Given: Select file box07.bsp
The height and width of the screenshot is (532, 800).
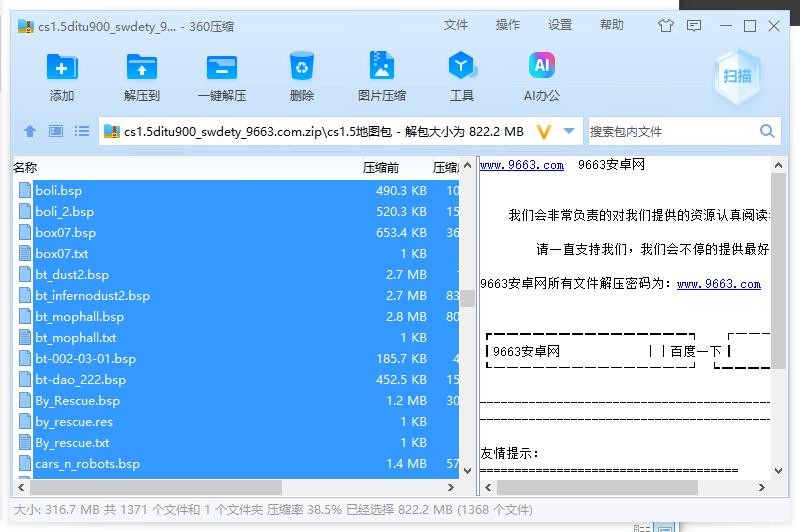Looking at the screenshot, I should pos(246,233).
